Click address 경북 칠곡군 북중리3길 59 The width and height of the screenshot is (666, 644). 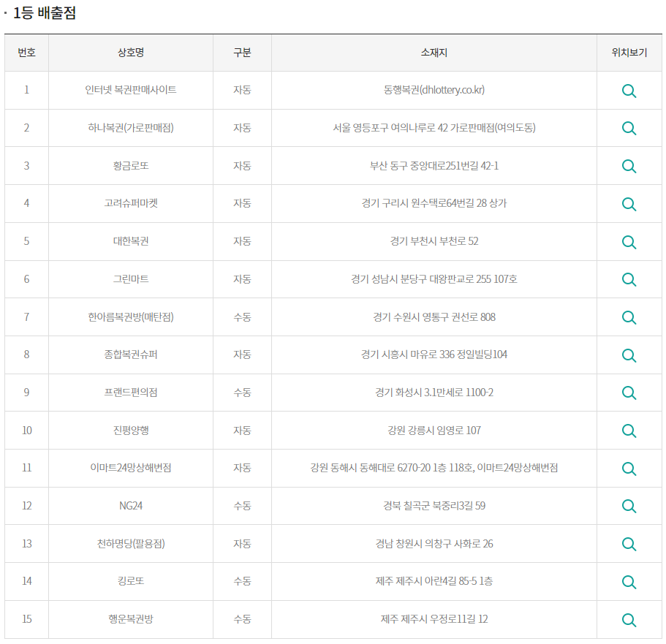[434, 506]
